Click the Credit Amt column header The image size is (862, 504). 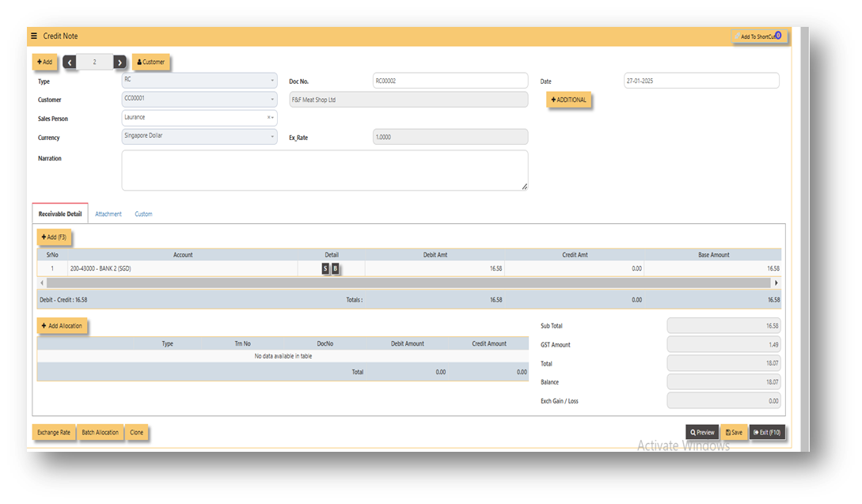(x=575, y=255)
